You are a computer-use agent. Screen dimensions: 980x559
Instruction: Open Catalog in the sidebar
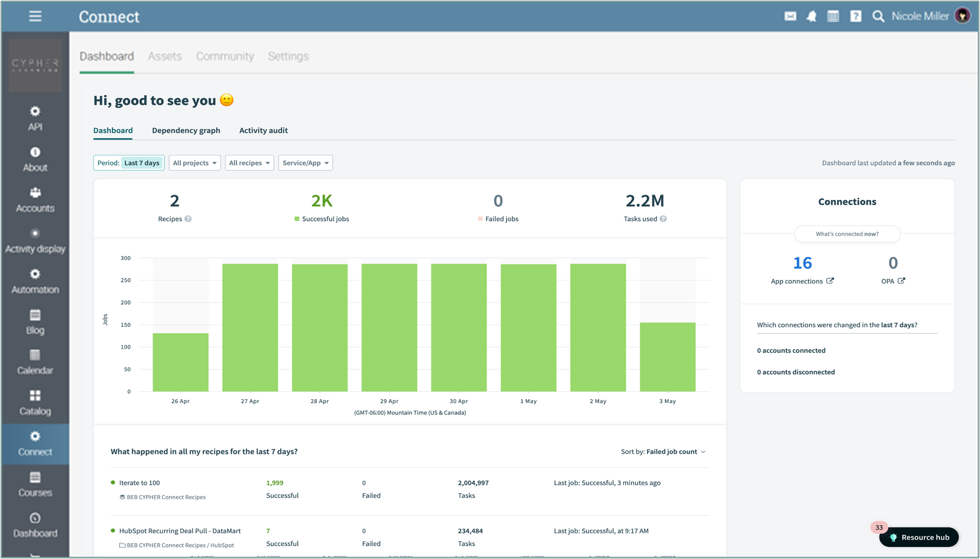(35, 403)
